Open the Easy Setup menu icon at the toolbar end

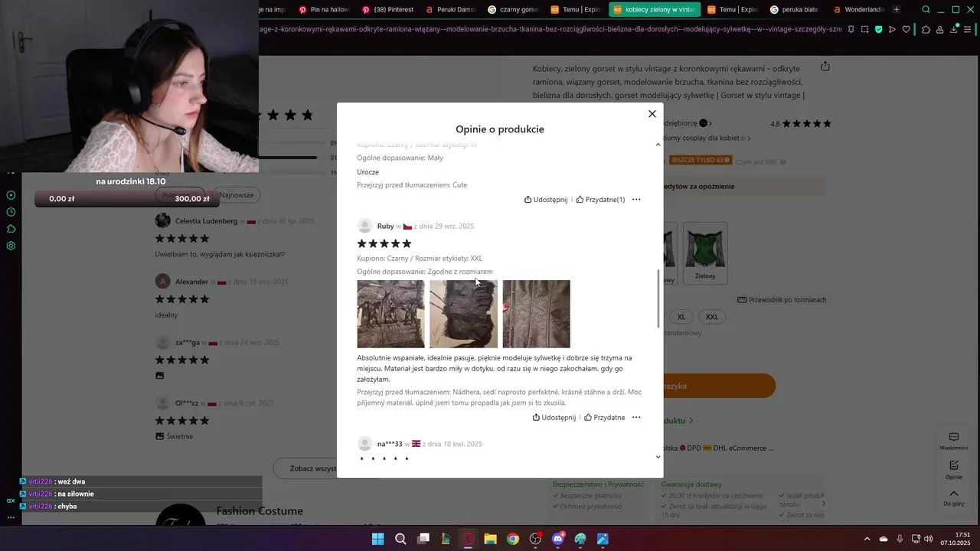(969, 30)
